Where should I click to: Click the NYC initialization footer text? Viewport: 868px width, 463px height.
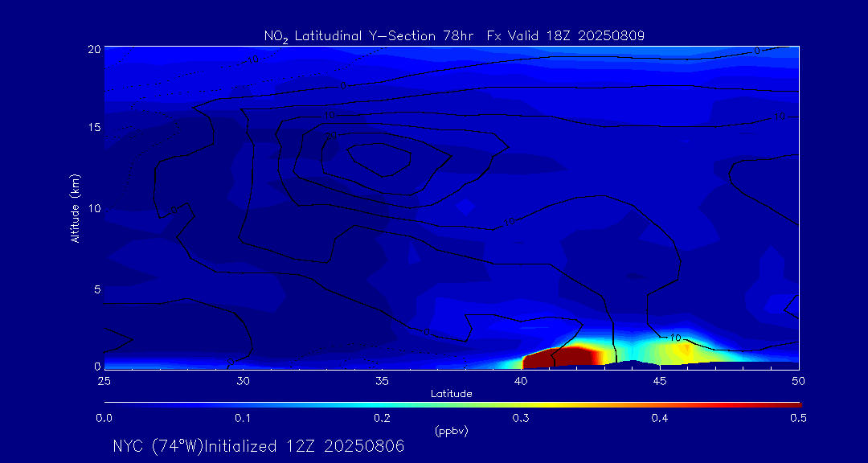[x=259, y=446]
